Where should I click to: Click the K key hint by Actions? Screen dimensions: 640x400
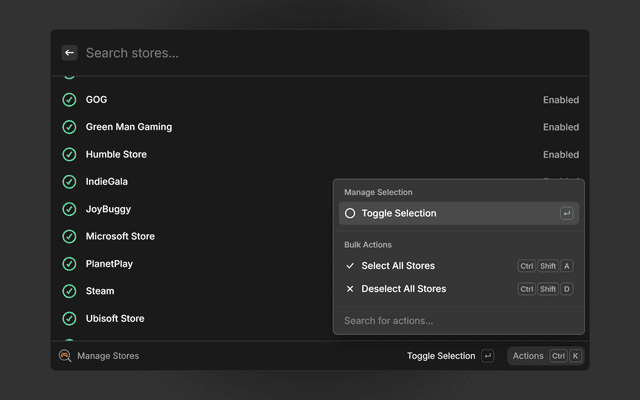click(576, 356)
